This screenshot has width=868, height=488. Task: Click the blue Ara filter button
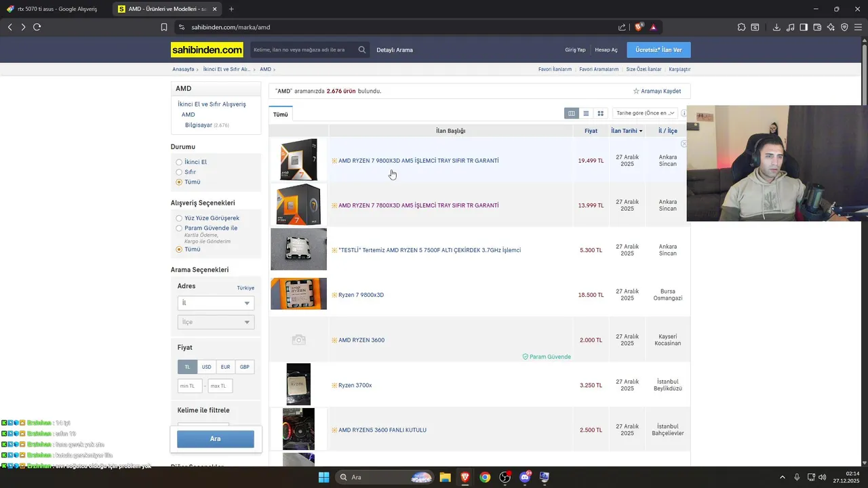point(216,439)
